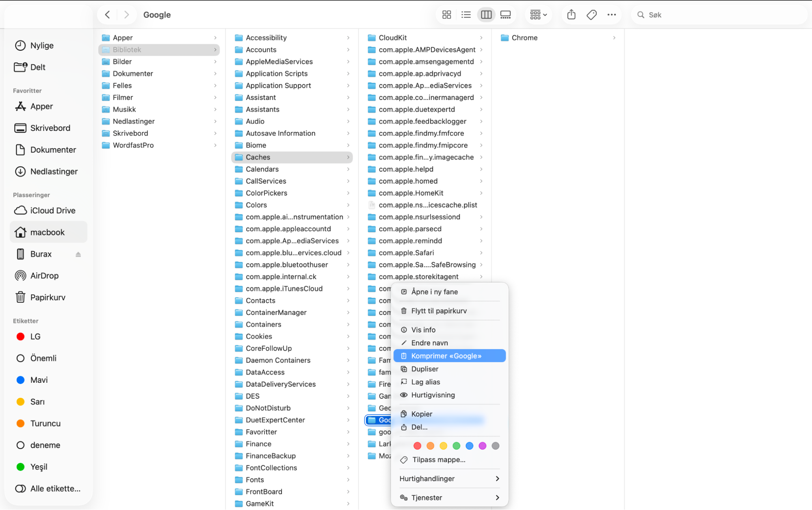Show all tags via Alle etikette...
Viewport: 812px width, 510px height.
pos(48,488)
